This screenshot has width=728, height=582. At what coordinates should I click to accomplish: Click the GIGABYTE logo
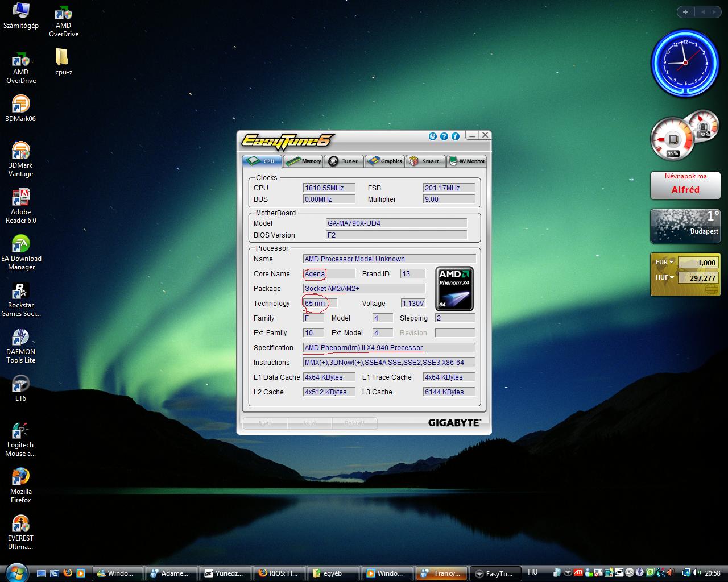click(x=454, y=423)
